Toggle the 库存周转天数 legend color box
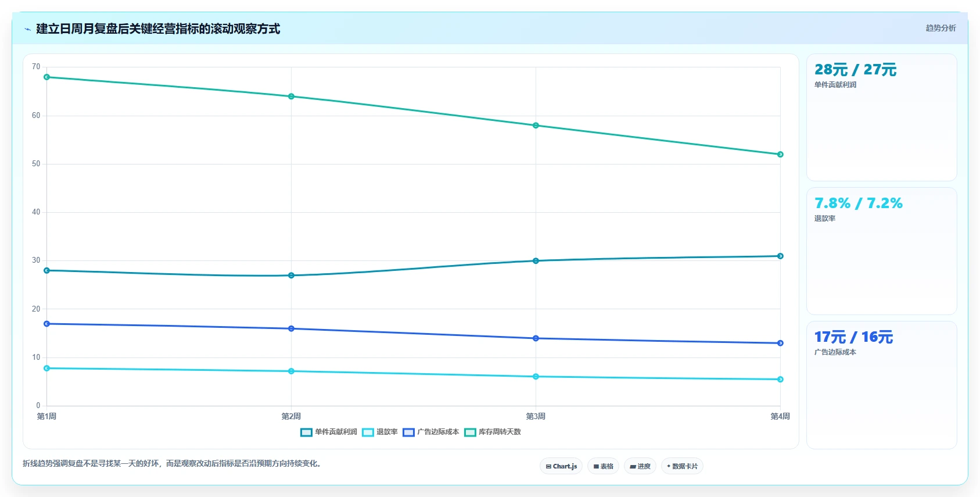 (x=470, y=432)
